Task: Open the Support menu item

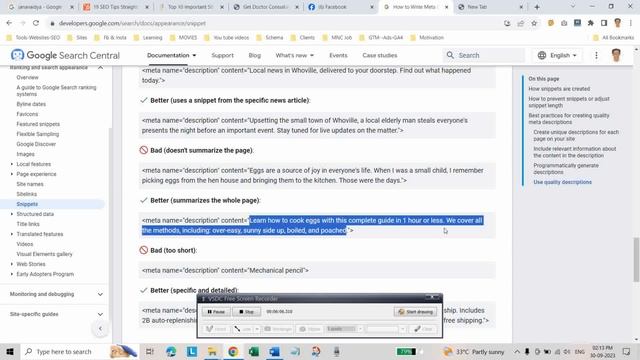Action: pyautogui.click(x=222, y=55)
